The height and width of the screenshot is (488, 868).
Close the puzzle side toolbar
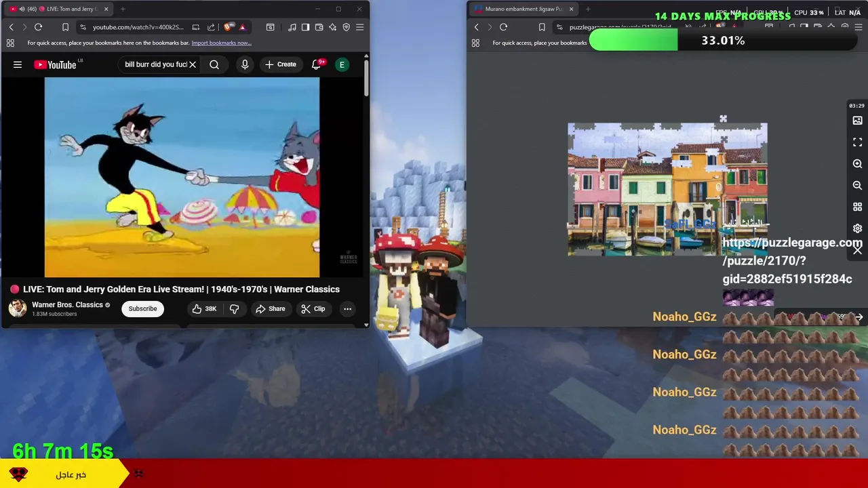click(857, 250)
